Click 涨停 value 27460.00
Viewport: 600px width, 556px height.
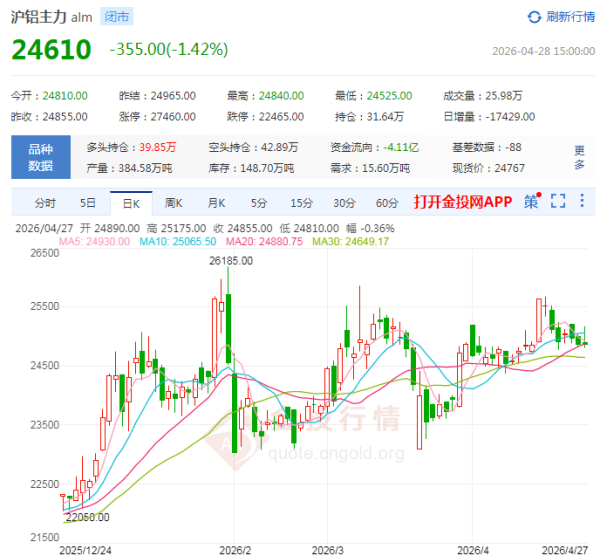pos(173,117)
